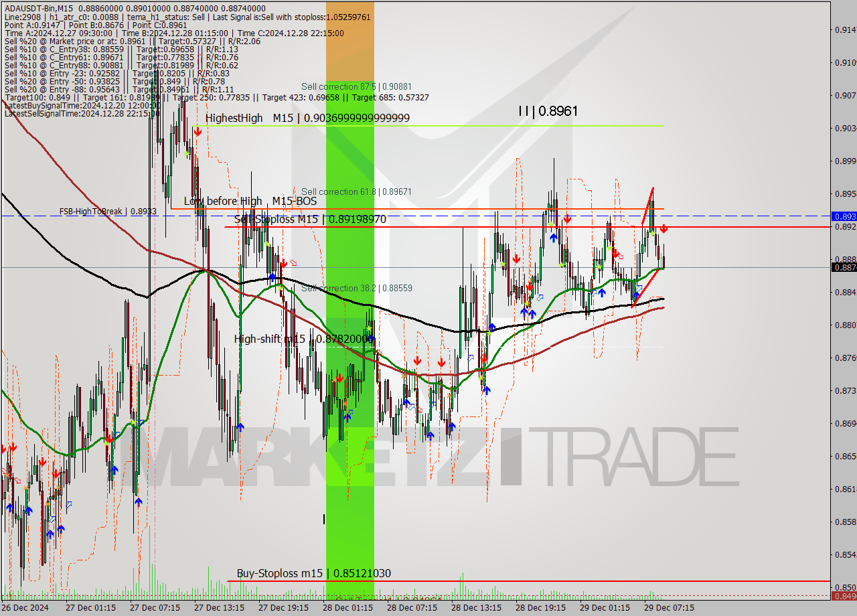Click the 'I I | 0.8961' marker label
This screenshot has height=616, width=857.
tap(548, 111)
